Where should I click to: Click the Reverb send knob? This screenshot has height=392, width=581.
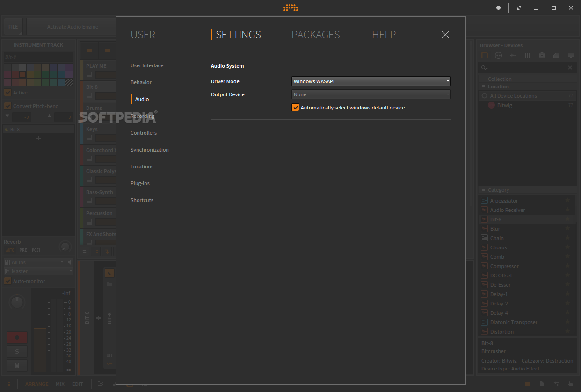pyautogui.click(x=65, y=247)
